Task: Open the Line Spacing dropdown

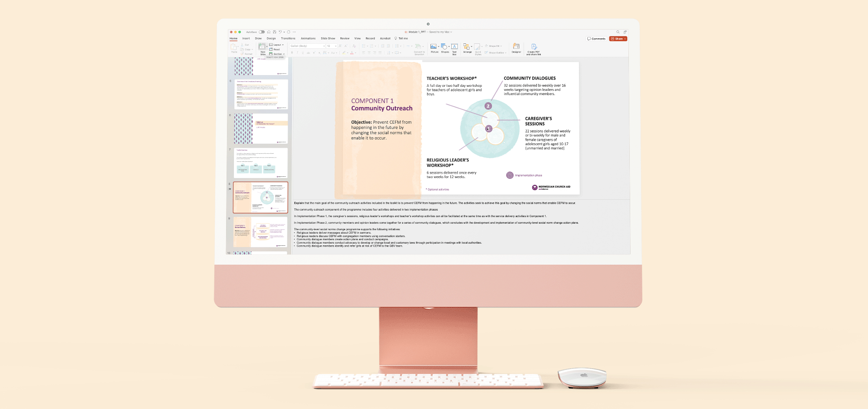Action: (398, 46)
